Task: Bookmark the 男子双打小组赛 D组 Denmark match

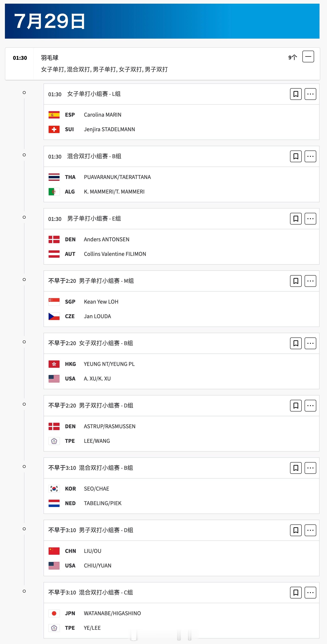Action: coord(296,405)
